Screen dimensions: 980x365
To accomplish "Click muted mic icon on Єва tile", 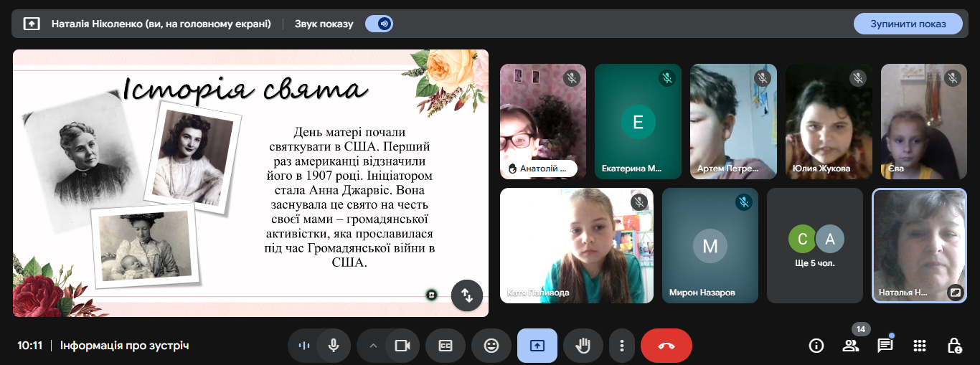I will 953,78.
